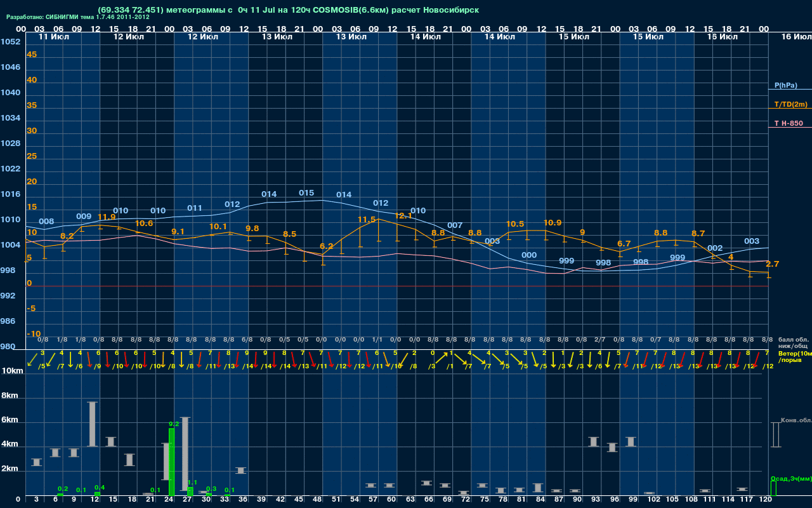
Task: Click the Ветер(10м) /порыв legend label
Action: (x=795, y=356)
